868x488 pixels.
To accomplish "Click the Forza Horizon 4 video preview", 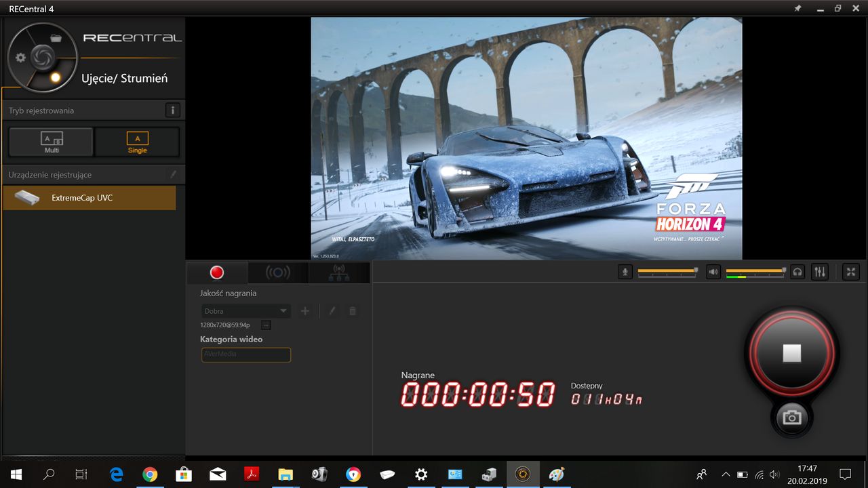I will click(x=526, y=138).
